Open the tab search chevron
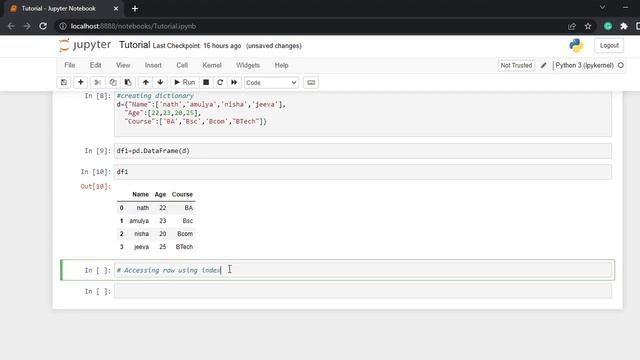 [x=602, y=8]
